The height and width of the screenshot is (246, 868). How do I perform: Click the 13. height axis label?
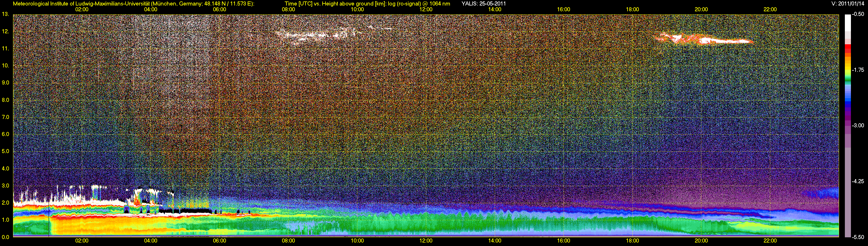(5, 14)
